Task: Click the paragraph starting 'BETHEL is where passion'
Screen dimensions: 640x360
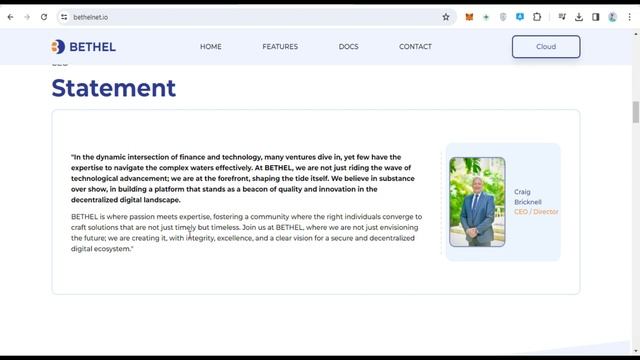Action: click(247, 233)
